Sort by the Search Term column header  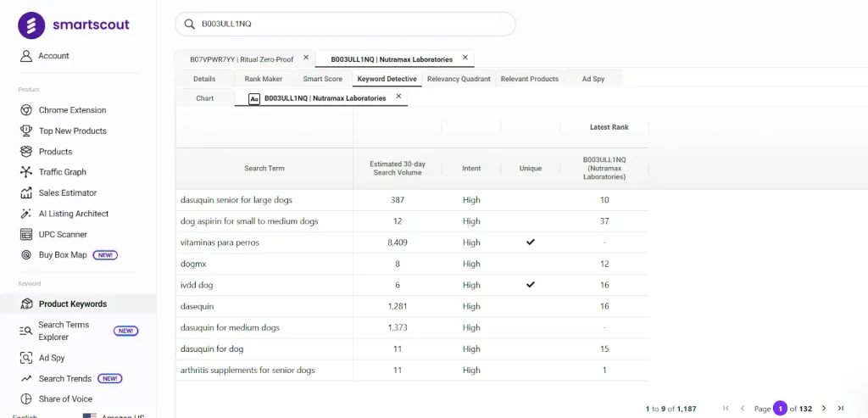click(x=264, y=169)
